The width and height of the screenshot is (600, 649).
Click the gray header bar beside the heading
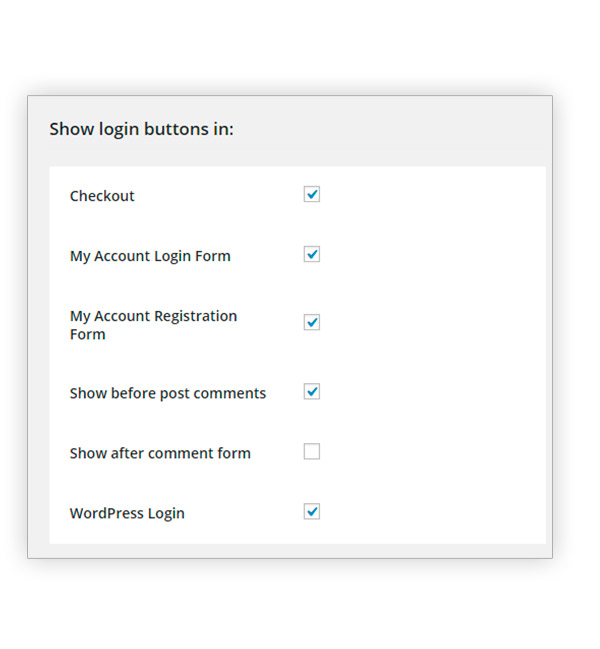400,130
